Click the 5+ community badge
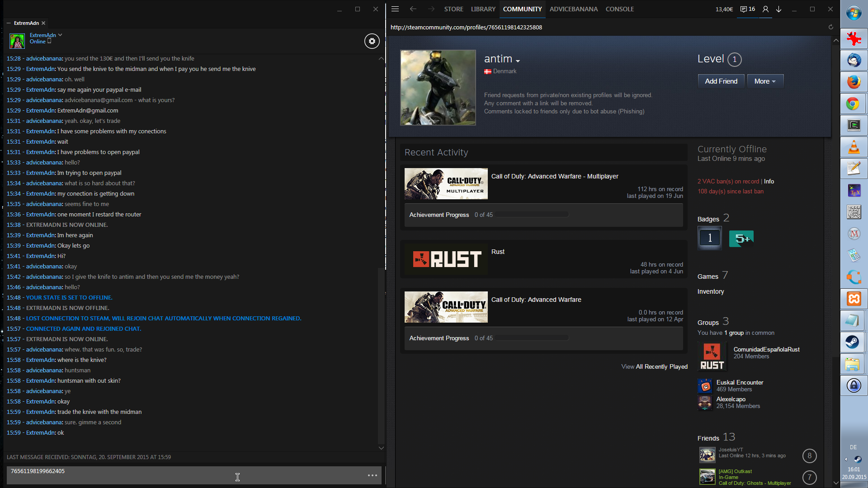 click(x=741, y=239)
